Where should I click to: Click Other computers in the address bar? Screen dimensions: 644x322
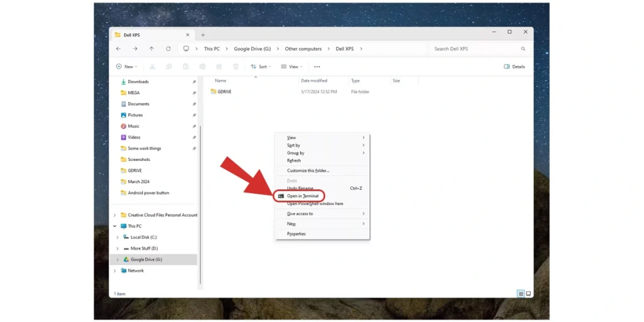(303, 49)
